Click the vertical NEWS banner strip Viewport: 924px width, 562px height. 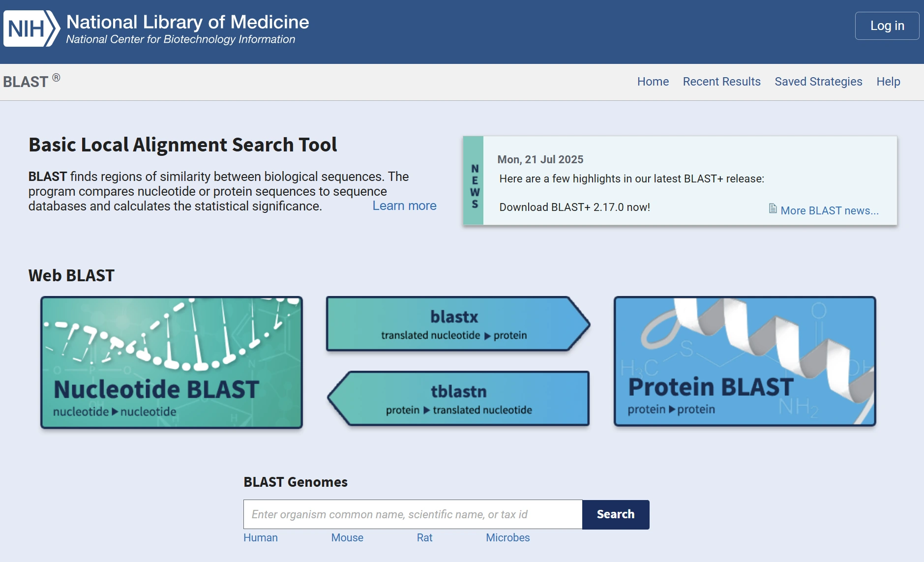[x=474, y=181]
